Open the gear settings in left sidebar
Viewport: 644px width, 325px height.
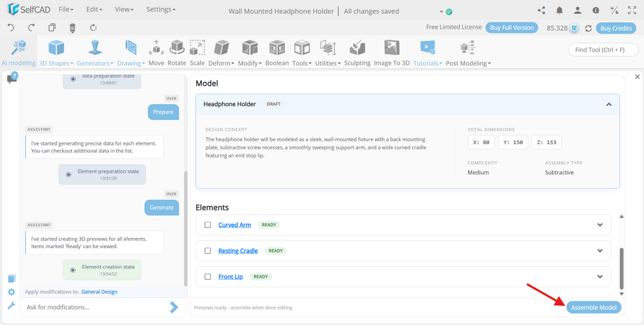click(x=11, y=292)
